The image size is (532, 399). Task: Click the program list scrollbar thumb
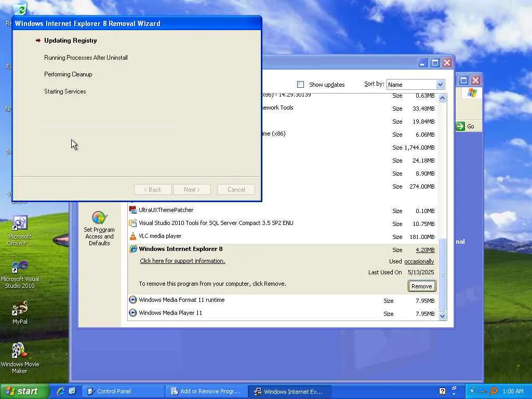pos(442,275)
